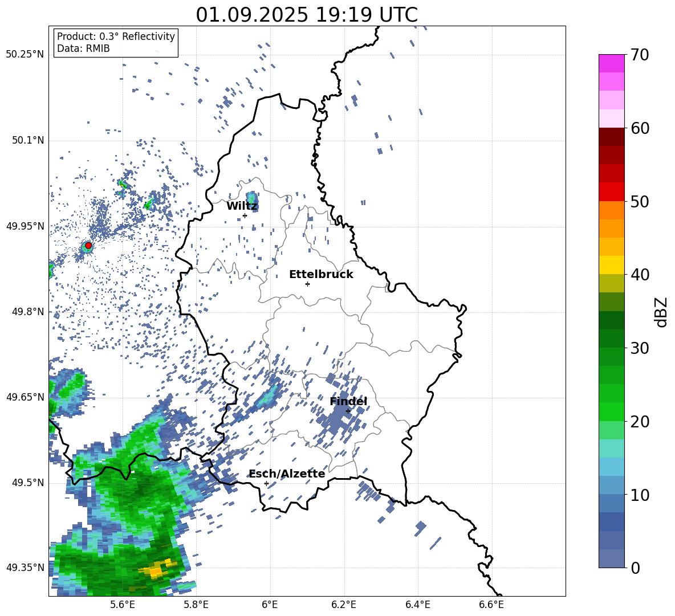The image size is (675, 616).
Task: Click the 50.25°N latitude tick label
Action: pyautogui.click(x=25, y=55)
